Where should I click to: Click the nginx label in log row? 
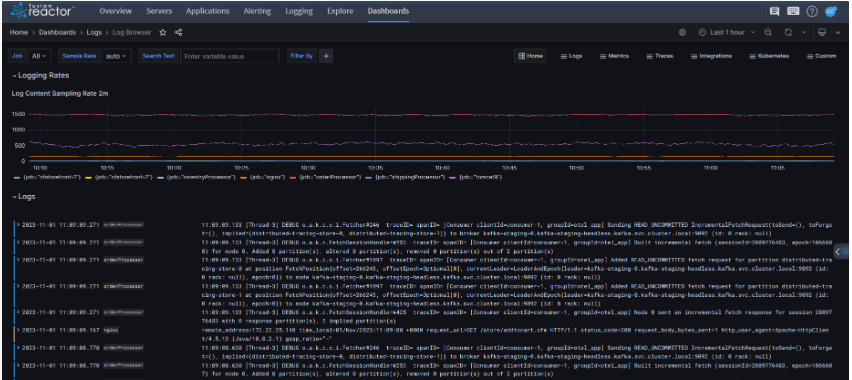pos(111,330)
